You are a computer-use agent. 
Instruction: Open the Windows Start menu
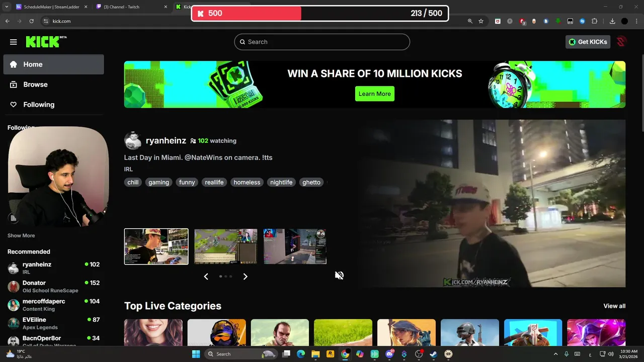pos(196,354)
